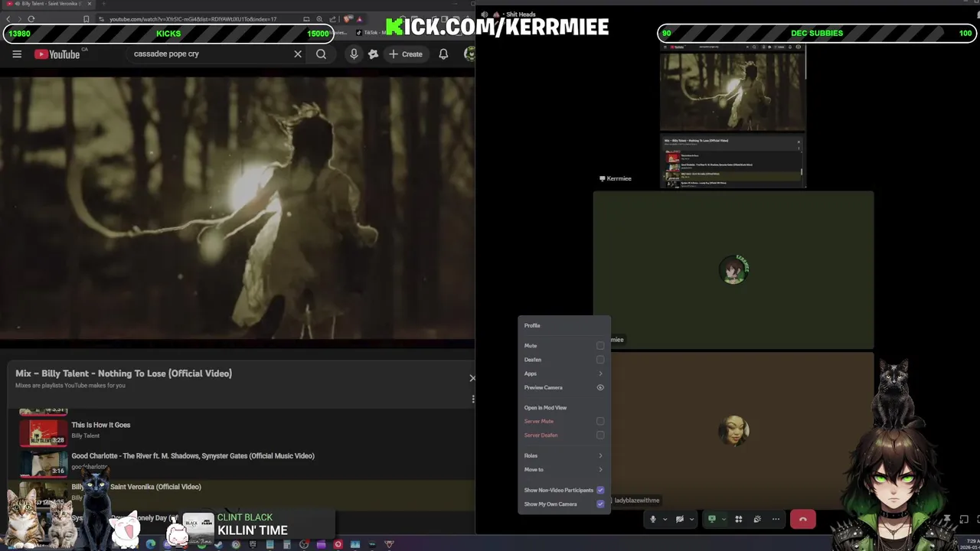
Task: Click the shared screen stream thumbnail
Action: [x=733, y=116]
